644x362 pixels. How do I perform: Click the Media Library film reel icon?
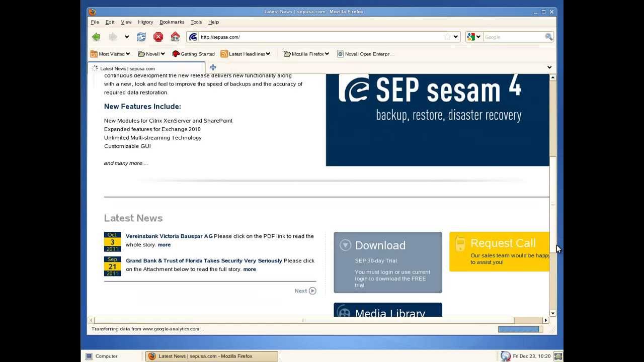[344, 312]
